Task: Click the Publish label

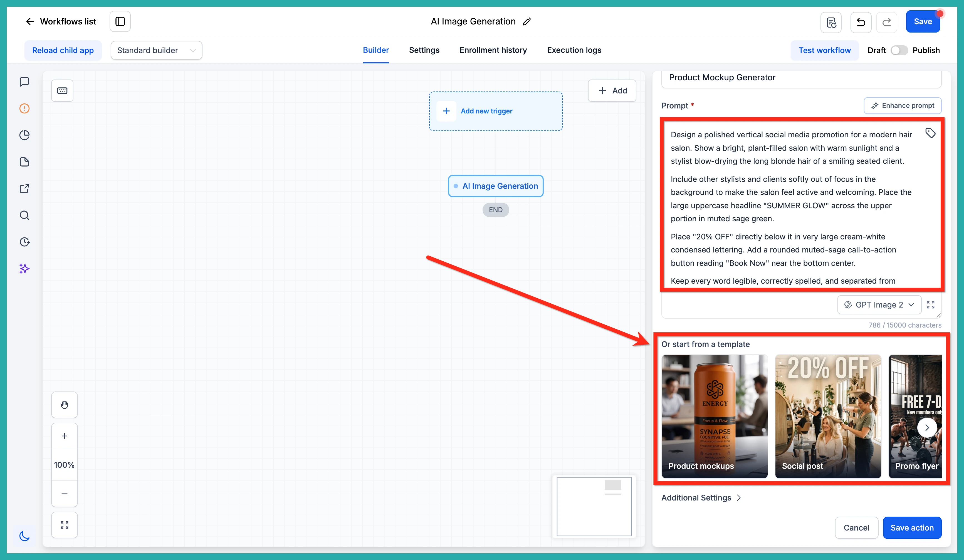Action: click(926, 51)
